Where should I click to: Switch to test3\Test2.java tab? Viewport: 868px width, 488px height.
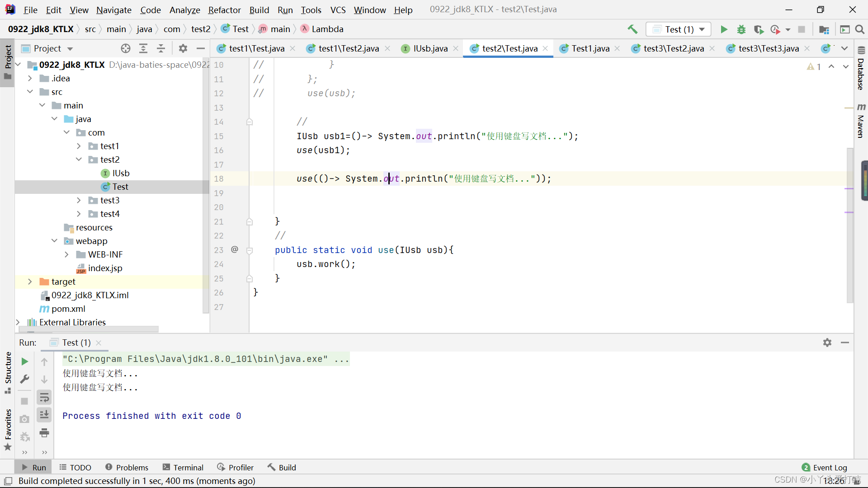[x=674, y=48]
